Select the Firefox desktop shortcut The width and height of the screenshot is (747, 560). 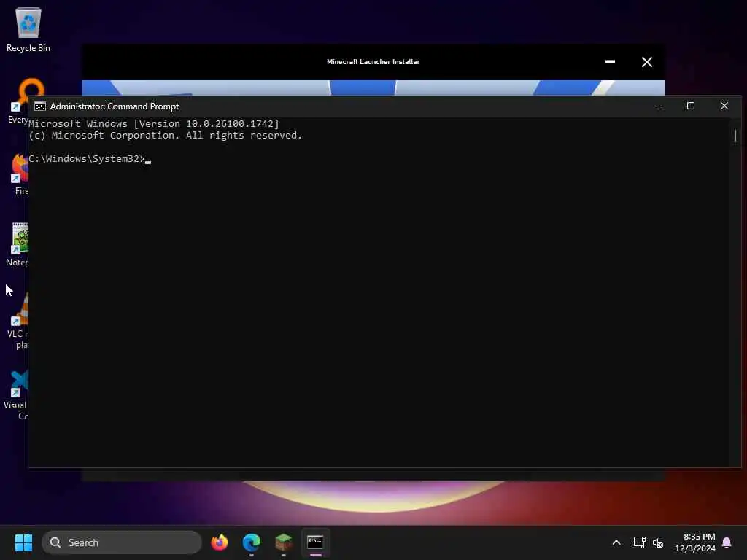point(20,174)
